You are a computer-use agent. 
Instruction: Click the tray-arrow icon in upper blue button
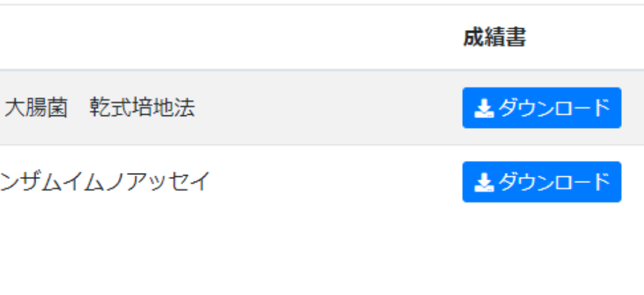pos(484,109)
